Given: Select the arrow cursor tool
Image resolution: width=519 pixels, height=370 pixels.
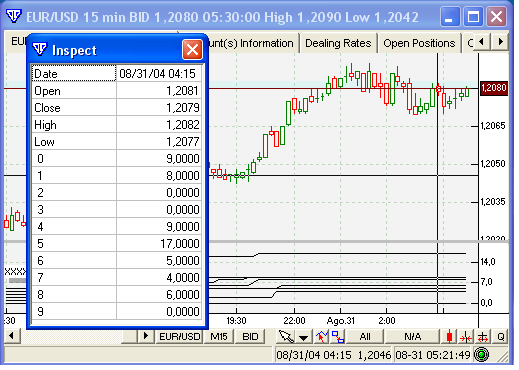Looking at the screenshot, I should coord(287,337).
